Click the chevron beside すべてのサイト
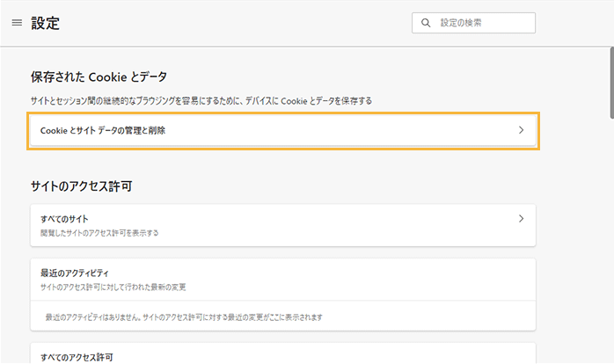 click(521, 218)
